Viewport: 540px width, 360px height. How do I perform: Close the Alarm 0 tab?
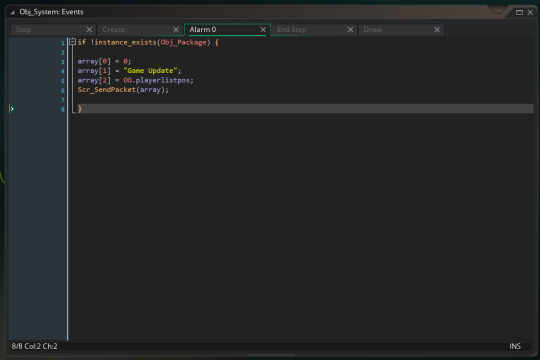(x=263, y=30)
